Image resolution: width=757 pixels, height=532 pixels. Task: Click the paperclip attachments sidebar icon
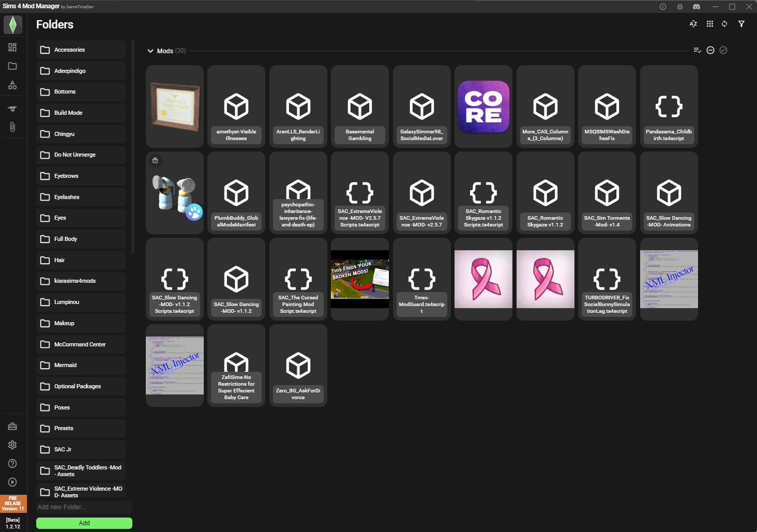[x=12, y=127]
